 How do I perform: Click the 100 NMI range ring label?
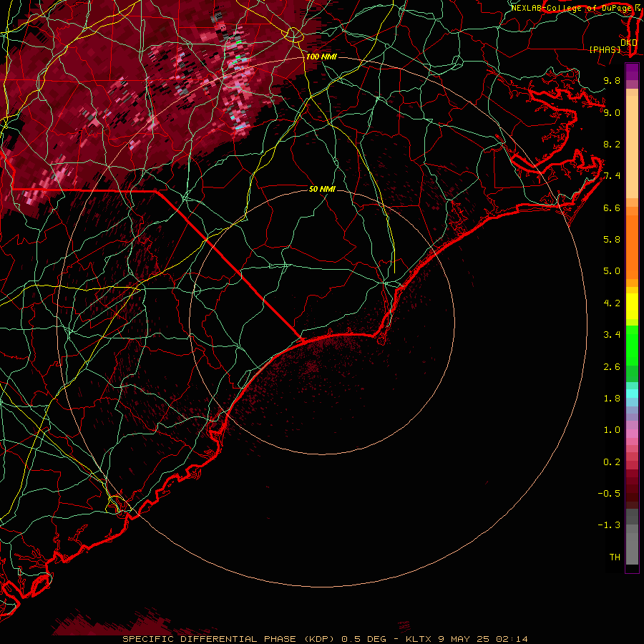[321, 57]
